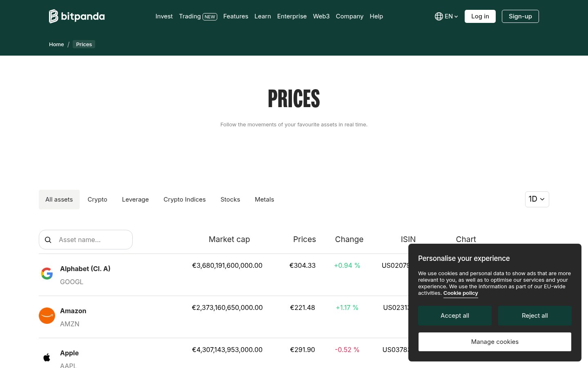The image size is (588, 368).
Task: Click Apple market cap €4,307,143,953,000.00
Action: [227, 350]
